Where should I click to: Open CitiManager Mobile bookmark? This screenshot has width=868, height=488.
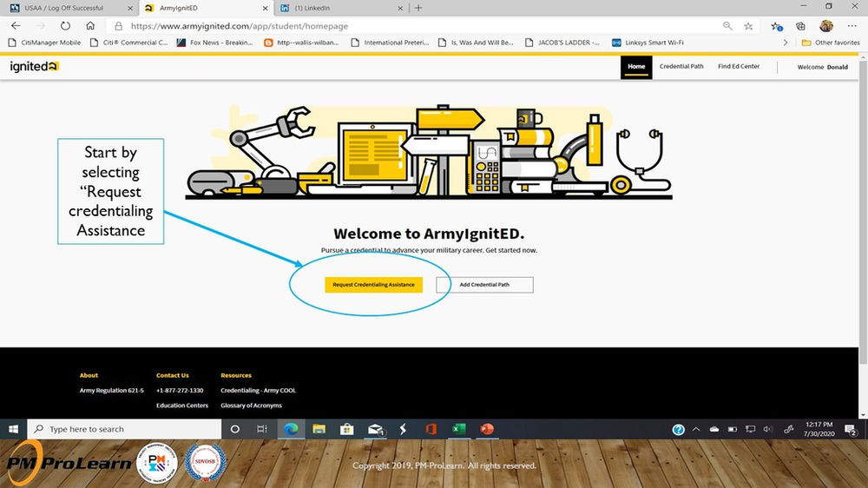[45, 43]
